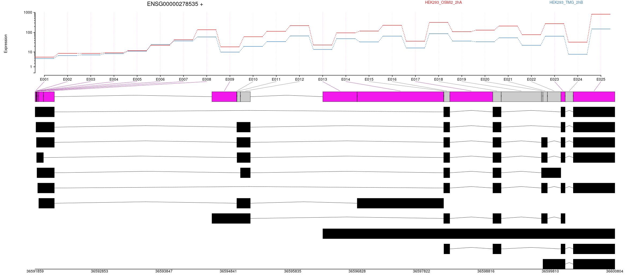Click the exon label E024
The width and height of the screenshot is (644, 276).
click(578, 79)
